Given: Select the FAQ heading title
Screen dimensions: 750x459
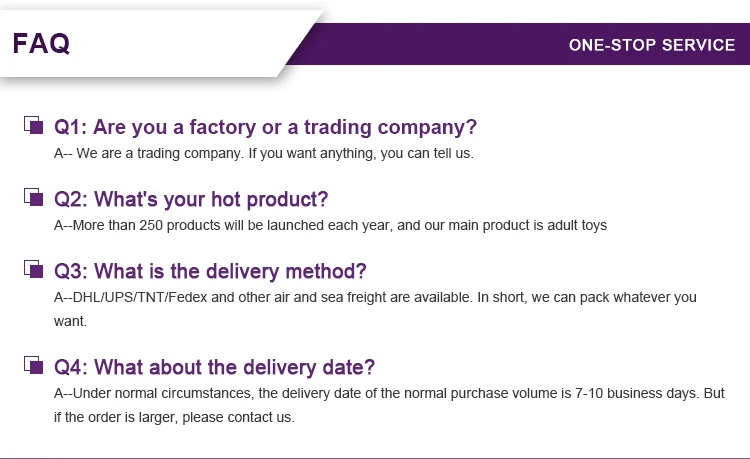Looking at the screenshot, I should coord(41,44).
